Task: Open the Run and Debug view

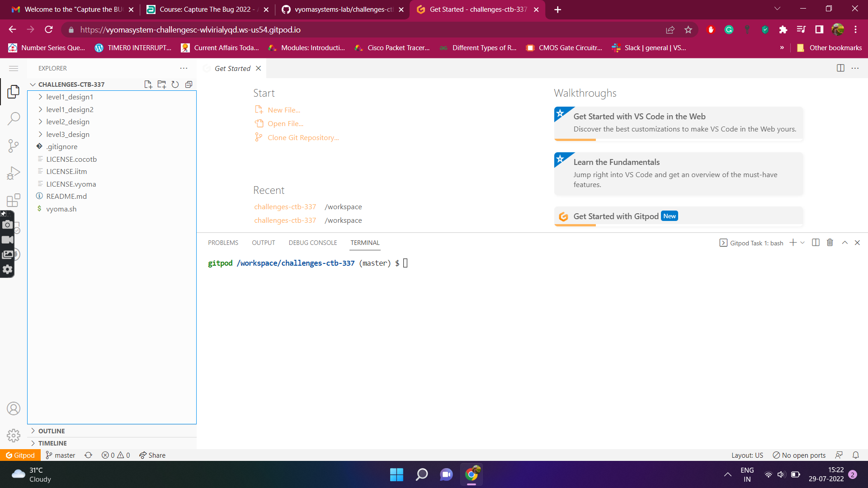Action: 14,173
